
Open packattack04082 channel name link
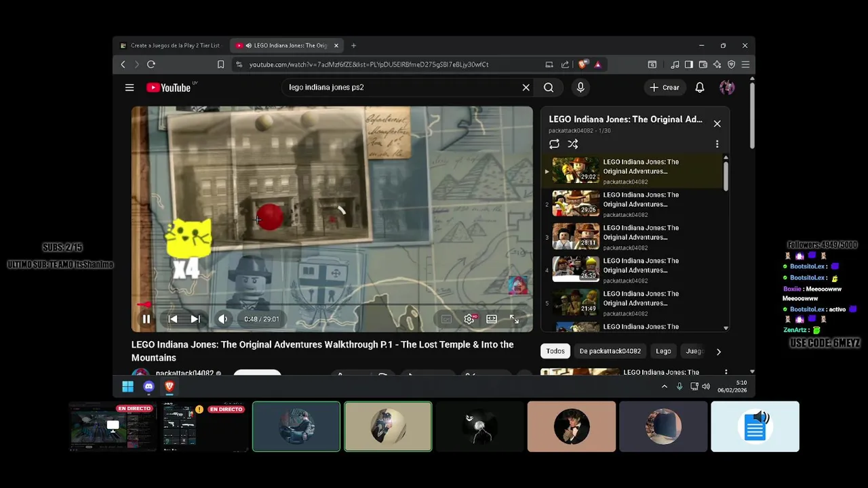click(184, 373)
